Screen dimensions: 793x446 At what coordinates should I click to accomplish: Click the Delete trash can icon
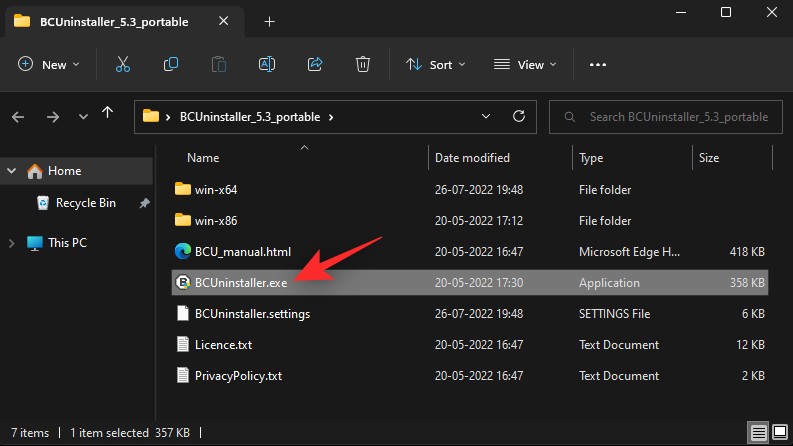pyautogui.click(x=363, y=64)
